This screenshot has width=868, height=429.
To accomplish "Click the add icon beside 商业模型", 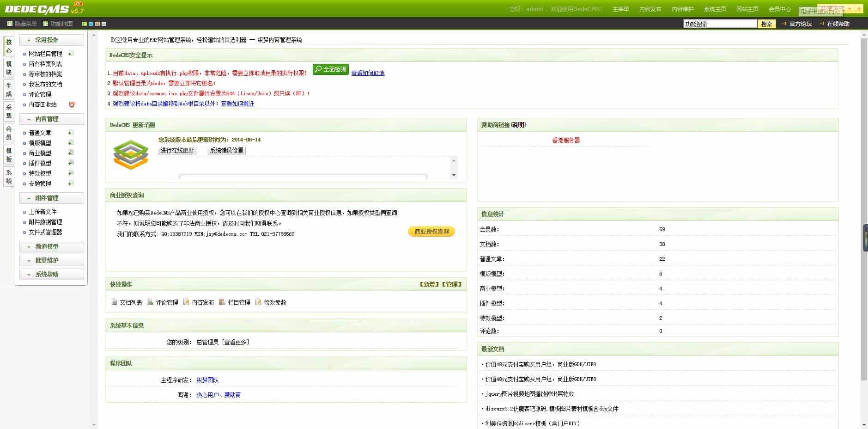I will coord(71,153).
